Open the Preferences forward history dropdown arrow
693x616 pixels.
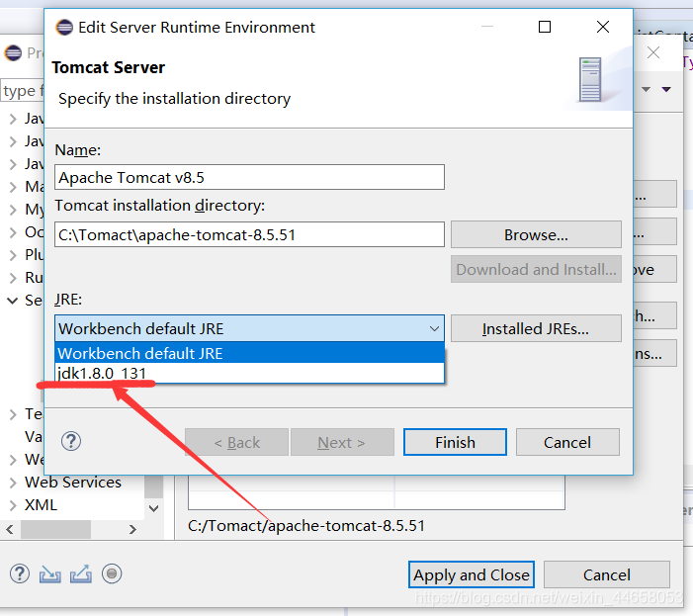click(646, 90)
